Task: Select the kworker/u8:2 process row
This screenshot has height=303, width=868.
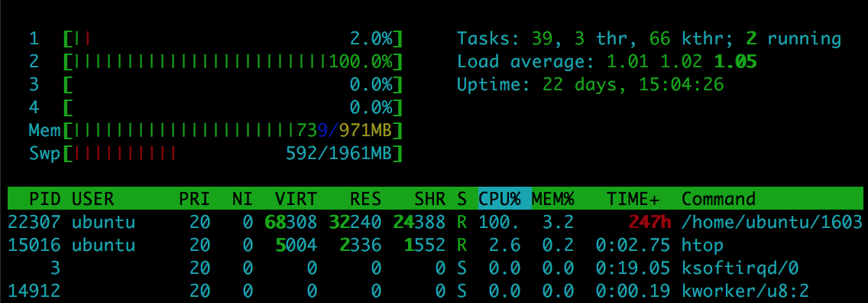Action: coord(435,290)
